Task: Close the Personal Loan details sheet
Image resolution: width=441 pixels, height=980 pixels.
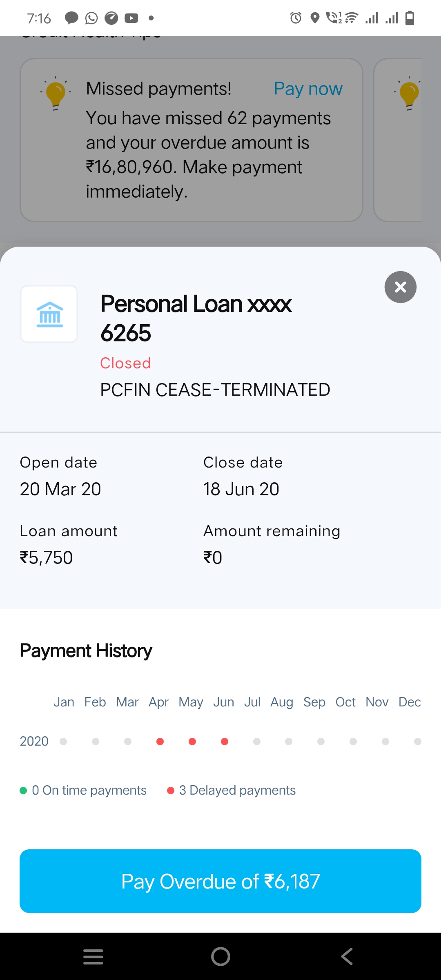Action: [400, 287]
